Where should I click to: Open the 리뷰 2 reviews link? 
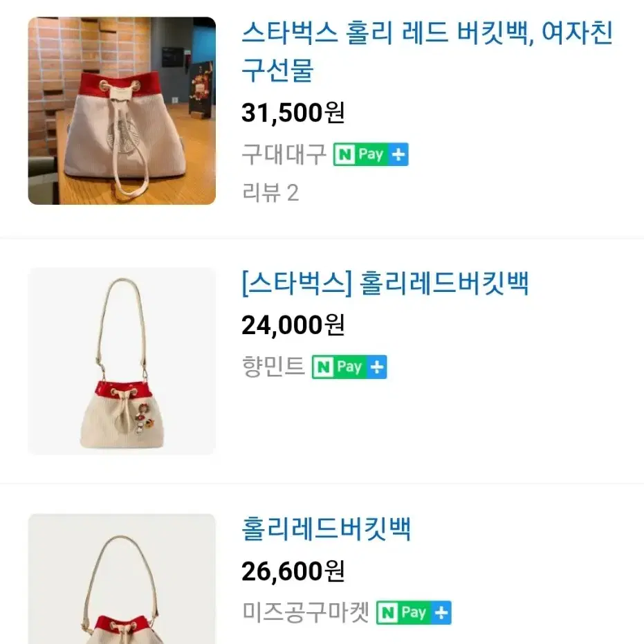point(270,192)
